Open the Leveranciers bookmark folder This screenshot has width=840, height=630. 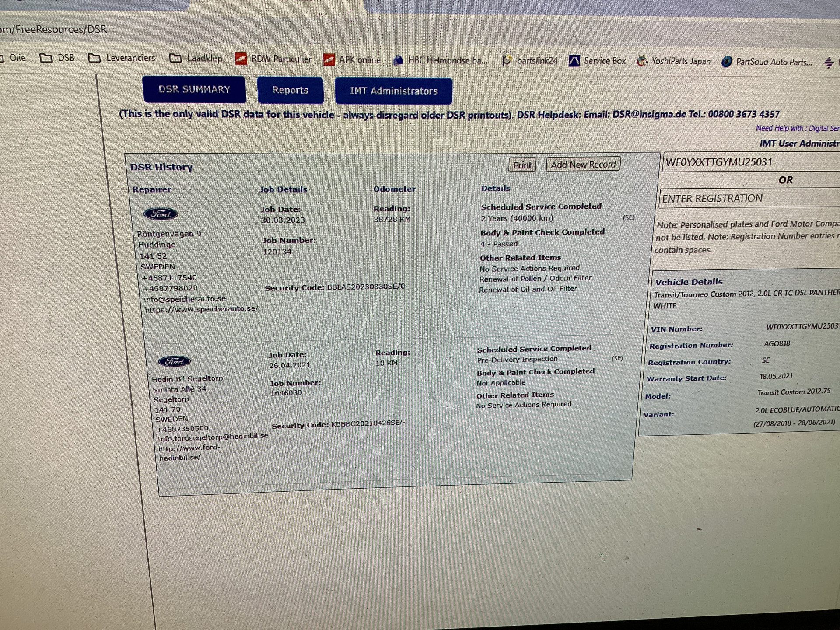[122, 58]
